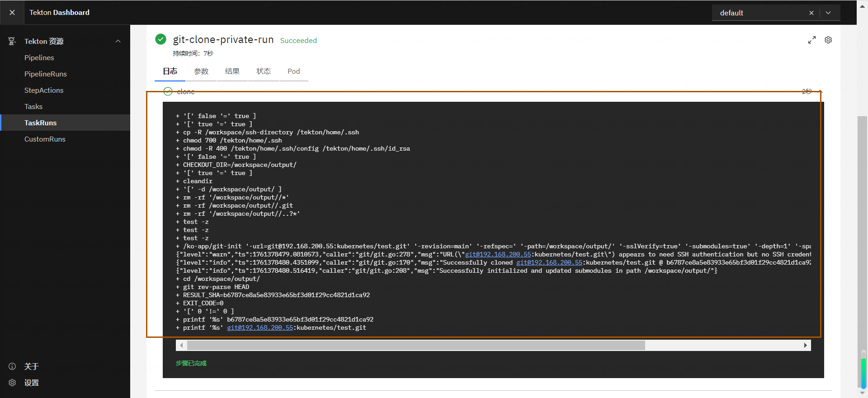Open the namespace dropdown
This screenshot has width=868, height=398.
pos(828,13)
